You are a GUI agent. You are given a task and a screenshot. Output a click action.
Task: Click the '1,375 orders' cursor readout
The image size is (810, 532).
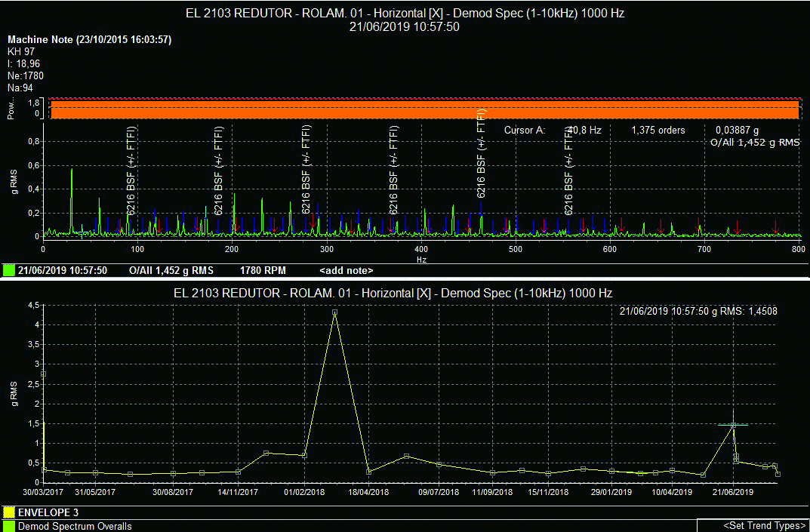[x=658, y=130]
